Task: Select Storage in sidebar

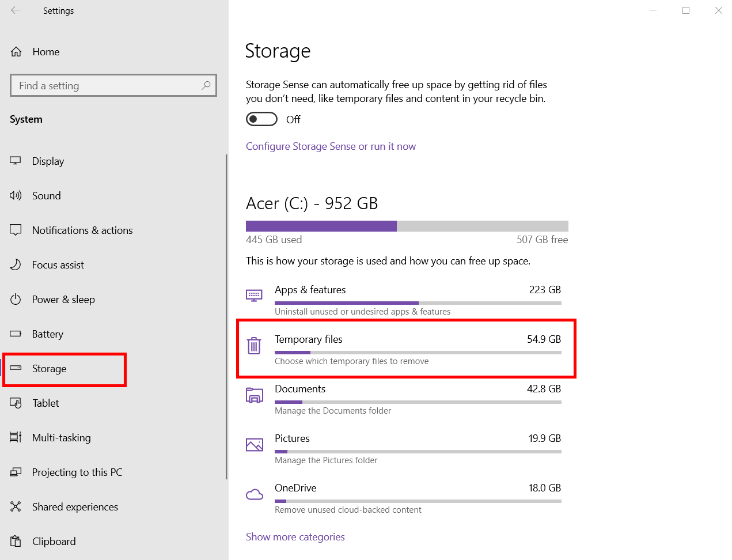Action: tap(114, 369)
